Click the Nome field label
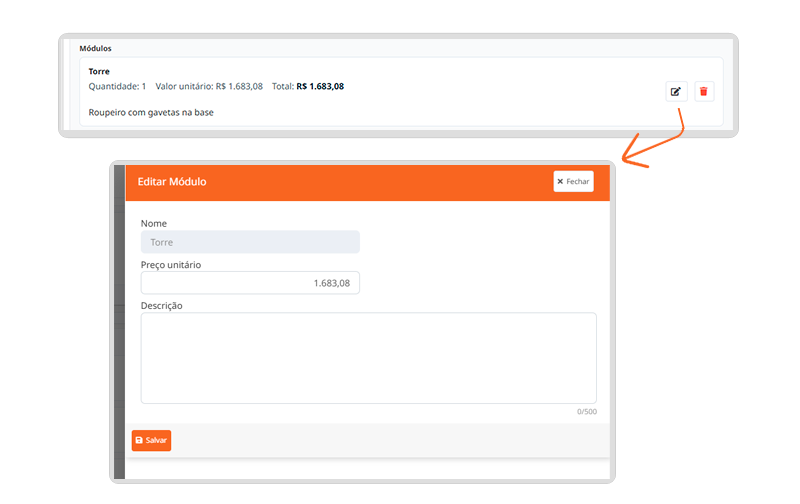This screenshot has height=504, width=800. coord(154,223)
